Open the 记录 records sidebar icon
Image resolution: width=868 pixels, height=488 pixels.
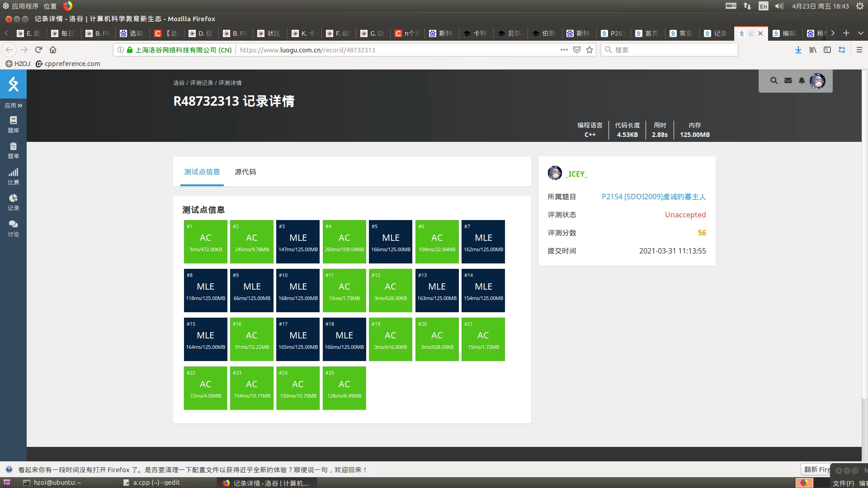pos(13,202)
